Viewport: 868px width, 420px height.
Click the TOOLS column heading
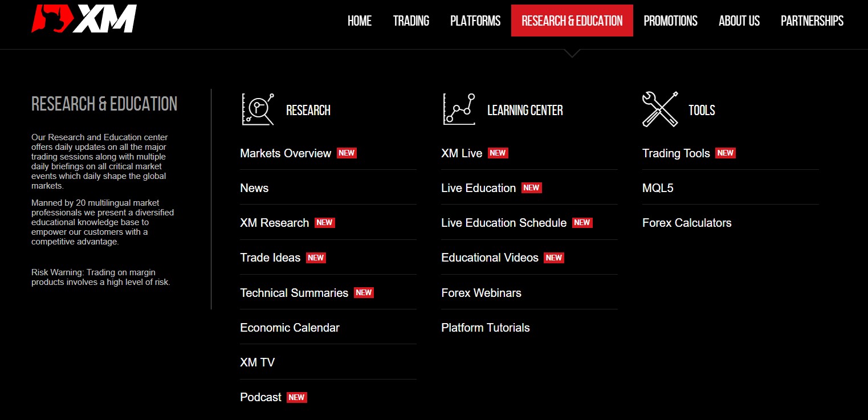tap(702, 110)
